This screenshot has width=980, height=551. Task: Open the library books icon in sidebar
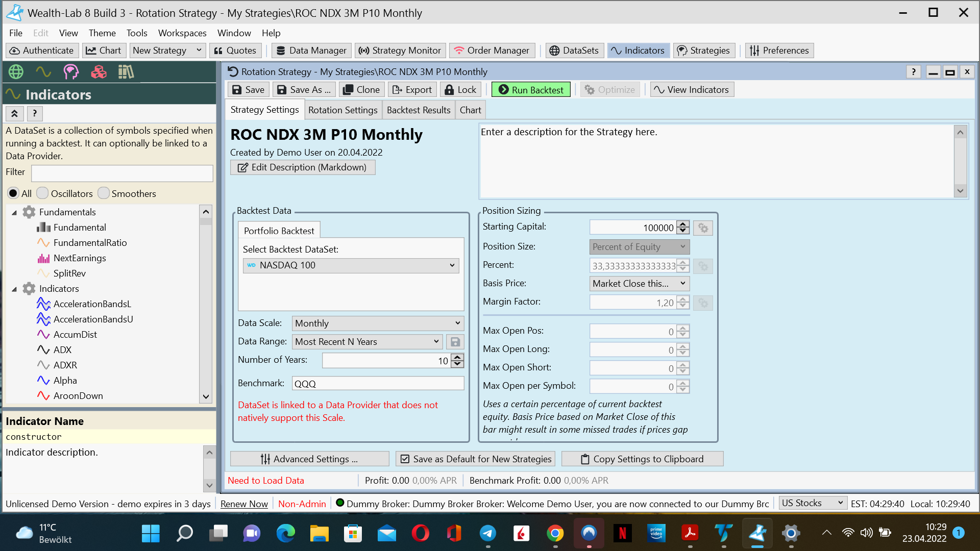click(x=126, y=72)
